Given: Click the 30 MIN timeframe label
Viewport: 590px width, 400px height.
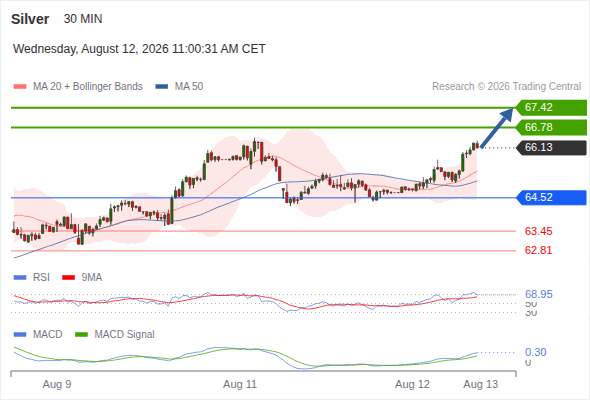Looking at the screenshot, I should point(83,19).
